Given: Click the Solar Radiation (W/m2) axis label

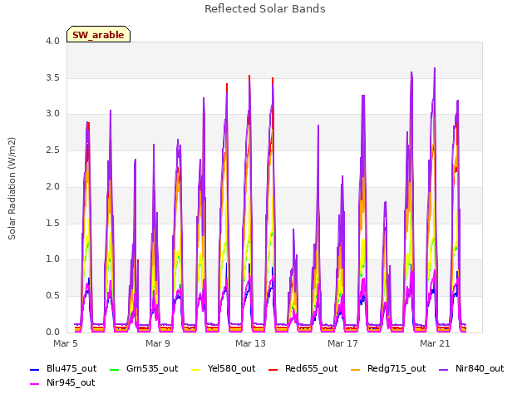Looking at the screenshot, I should tap(12, 189).
